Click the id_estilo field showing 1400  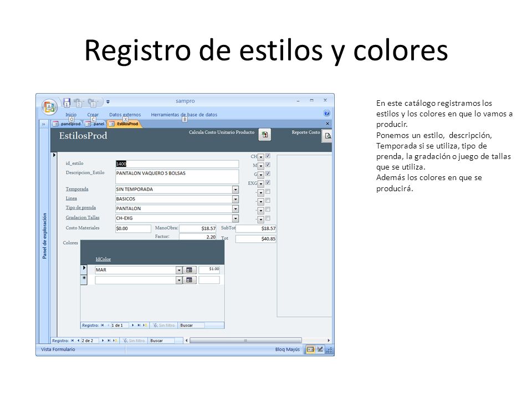tap(177, 164)
